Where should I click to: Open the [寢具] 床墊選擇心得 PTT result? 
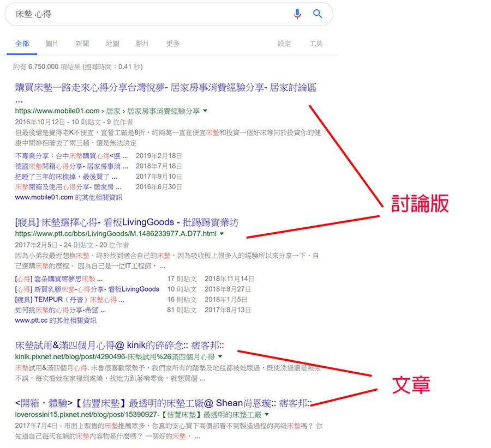point(127,222)
